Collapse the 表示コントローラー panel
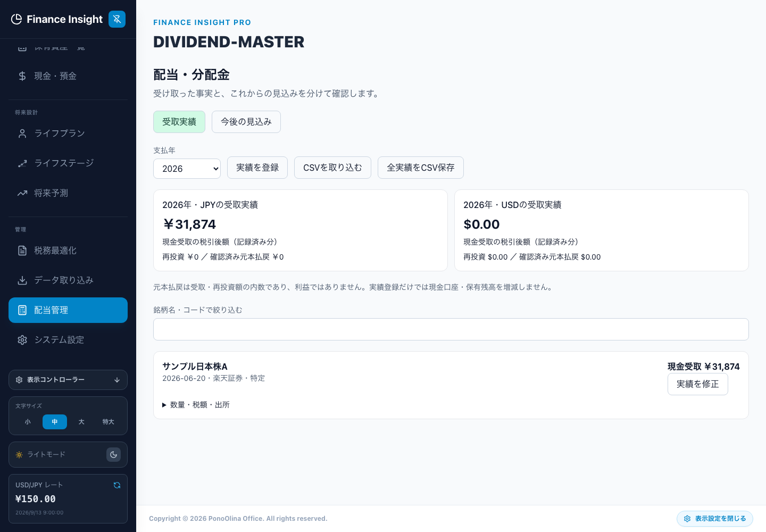Viewport: 766px width, 532px height. (68, 380)
